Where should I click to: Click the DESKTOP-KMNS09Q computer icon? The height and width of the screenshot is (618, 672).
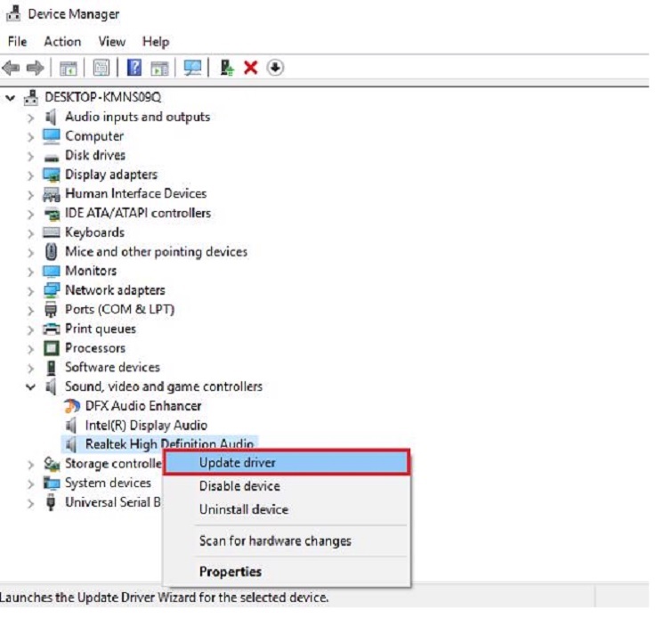[x=31, y=98]
